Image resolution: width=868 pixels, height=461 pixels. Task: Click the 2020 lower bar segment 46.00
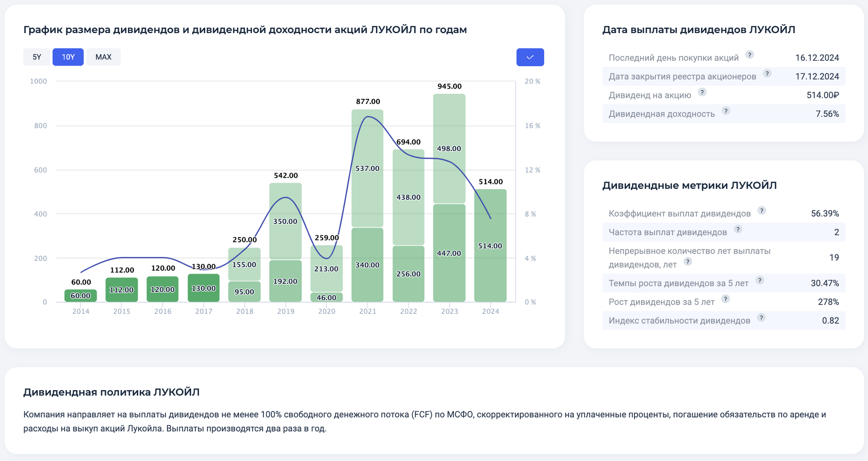(326, 297)
